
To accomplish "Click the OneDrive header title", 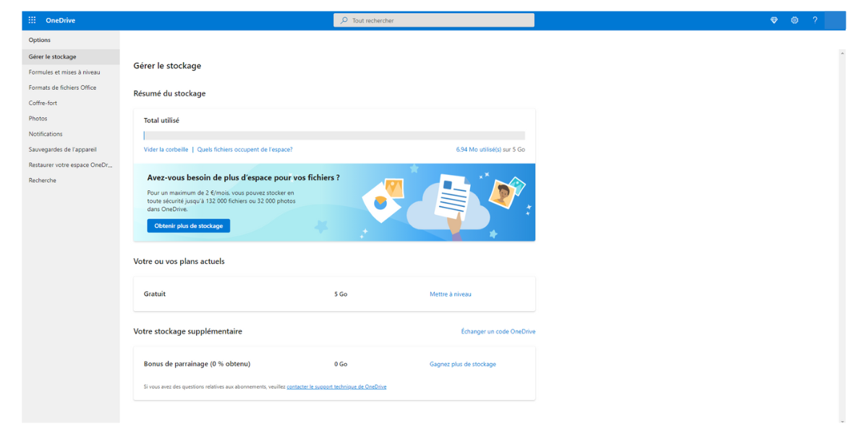I will click(61, 20).
